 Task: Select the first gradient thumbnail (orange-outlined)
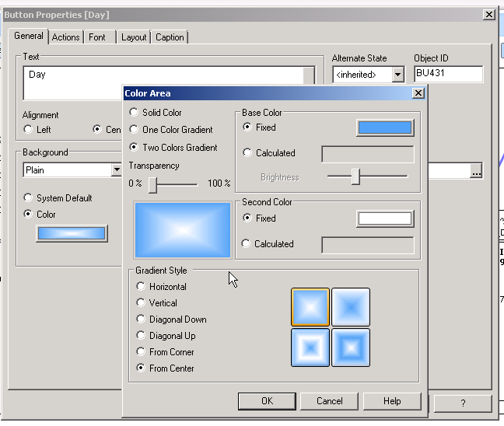tap(310, 307)
